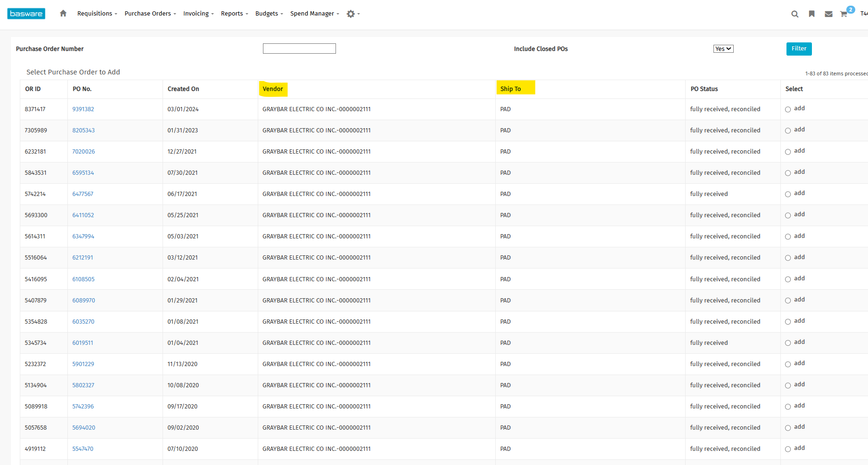Open the Requisitions menu
This screenshot has width=868, height=465.
[x=97, y=14]
